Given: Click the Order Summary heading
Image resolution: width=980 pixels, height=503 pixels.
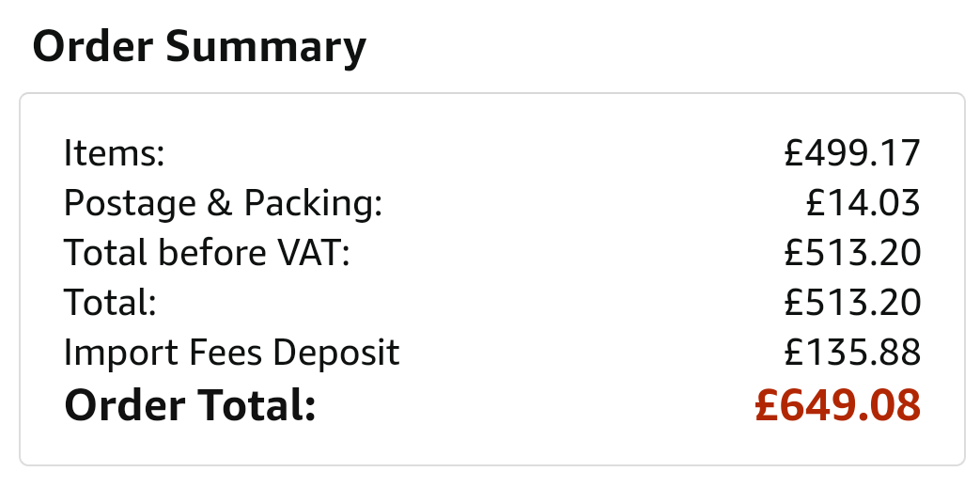Looking at the screenshot, I should point(199,48).
